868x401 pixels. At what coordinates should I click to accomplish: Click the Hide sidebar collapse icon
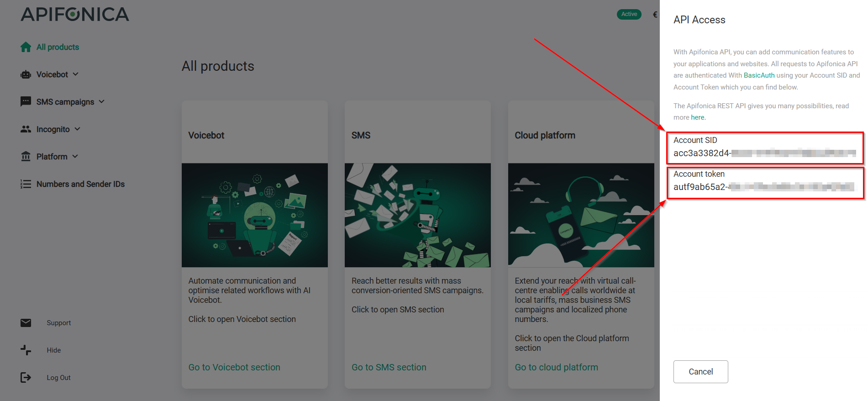(x=26, y=350)
